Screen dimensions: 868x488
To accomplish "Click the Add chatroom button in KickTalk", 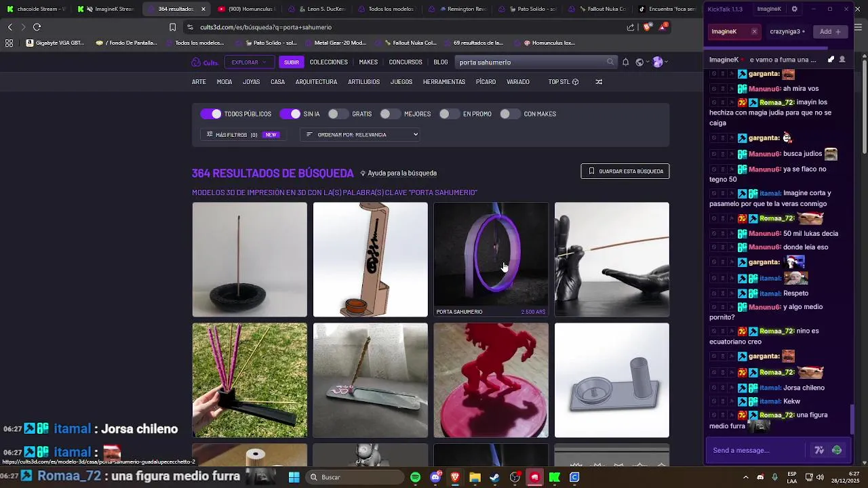I will pyautogui.click(x=830, y=32).
